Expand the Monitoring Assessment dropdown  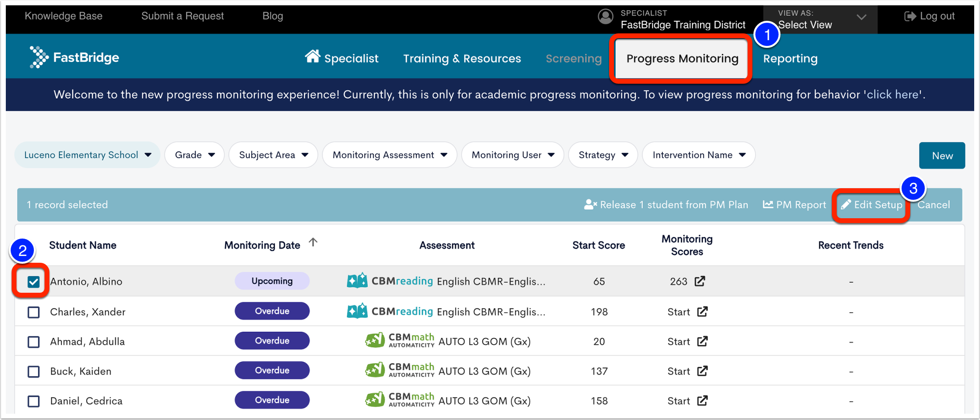coord(390,155)
